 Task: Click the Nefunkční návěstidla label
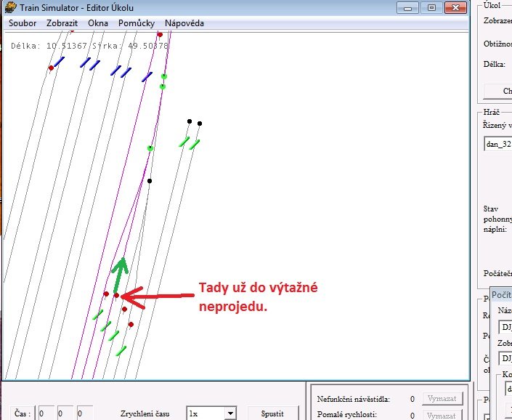pos(353,399)
